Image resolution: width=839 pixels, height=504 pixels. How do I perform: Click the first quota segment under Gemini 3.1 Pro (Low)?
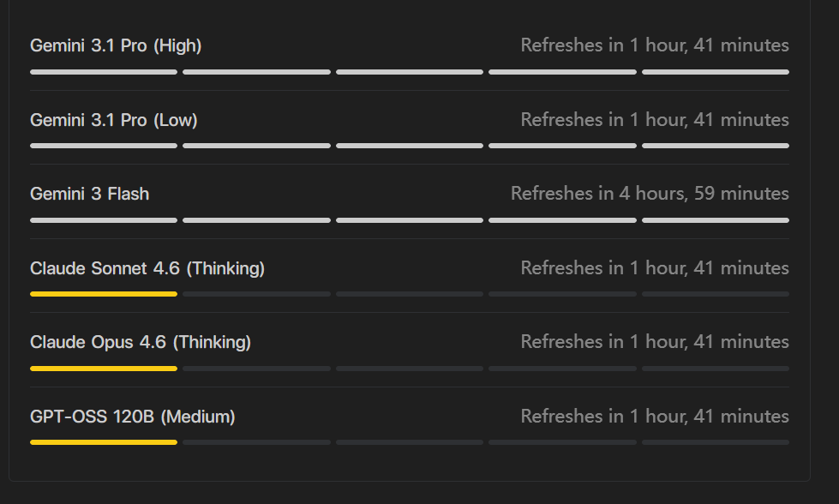(104, 146)
